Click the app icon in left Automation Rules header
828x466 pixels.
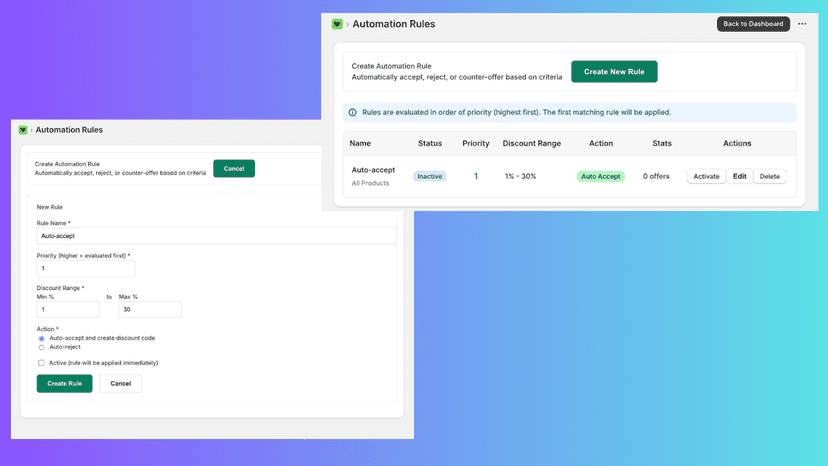pos(23,130)
